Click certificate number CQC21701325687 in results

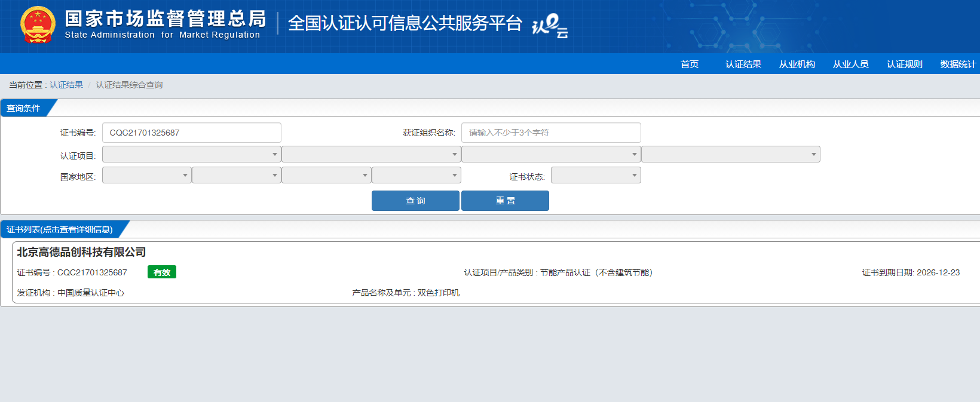pyautogui.click(x=92, y=272)
